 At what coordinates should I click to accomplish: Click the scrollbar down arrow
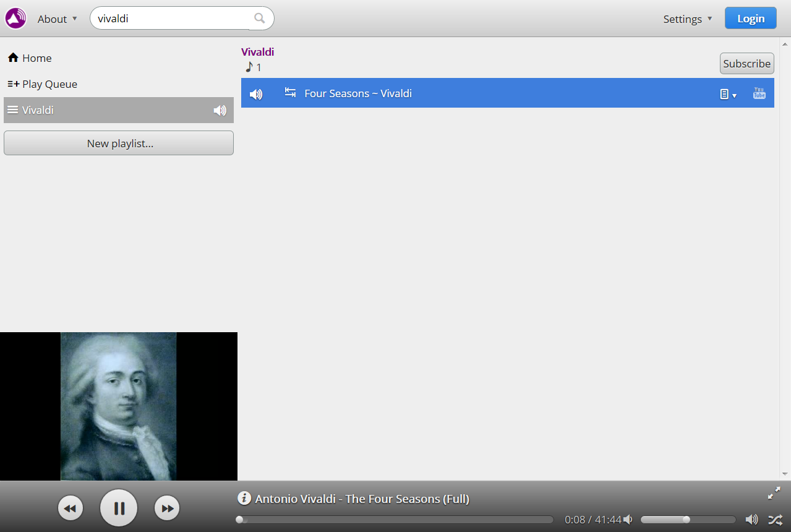[x=785, y=474]
